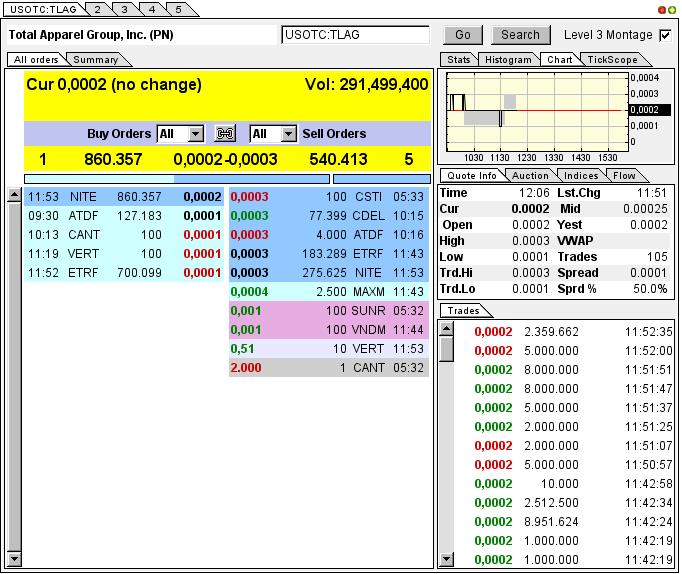Select the Indices tab

click(x=581, y=176)
